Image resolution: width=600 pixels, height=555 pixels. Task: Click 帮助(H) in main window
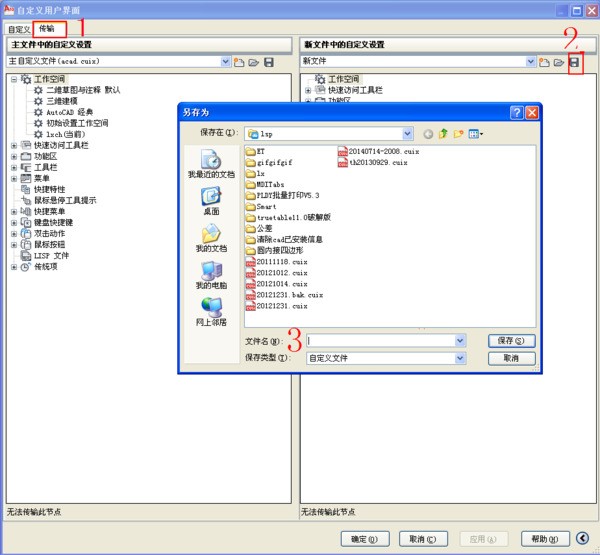click(545, 539)
